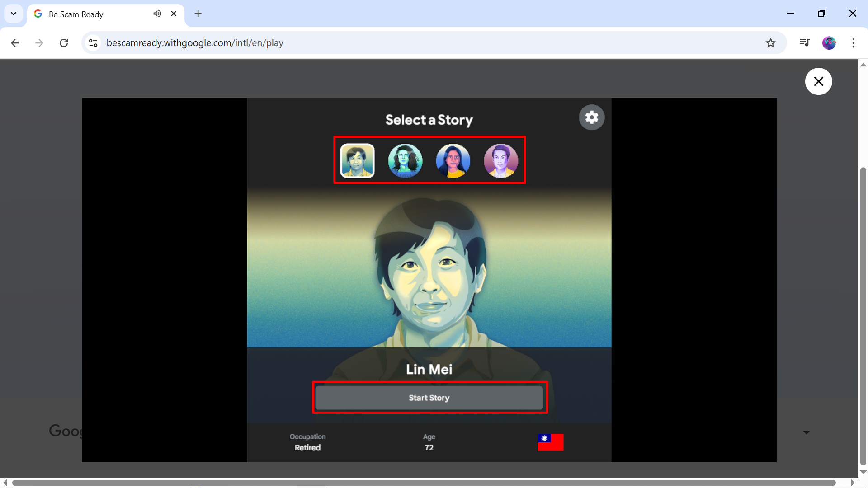868x488 pixels.
Task: Click the Start Story button
Action: point(429,398)
